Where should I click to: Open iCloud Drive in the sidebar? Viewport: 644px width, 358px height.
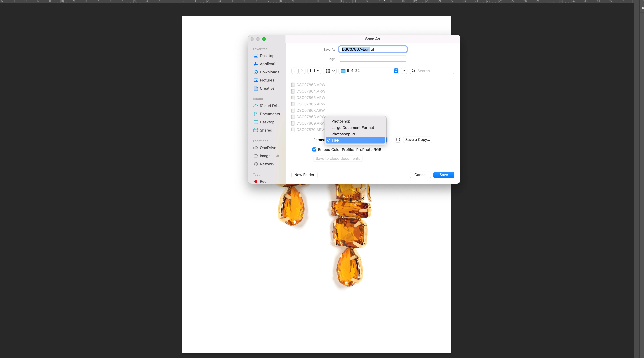269,106
